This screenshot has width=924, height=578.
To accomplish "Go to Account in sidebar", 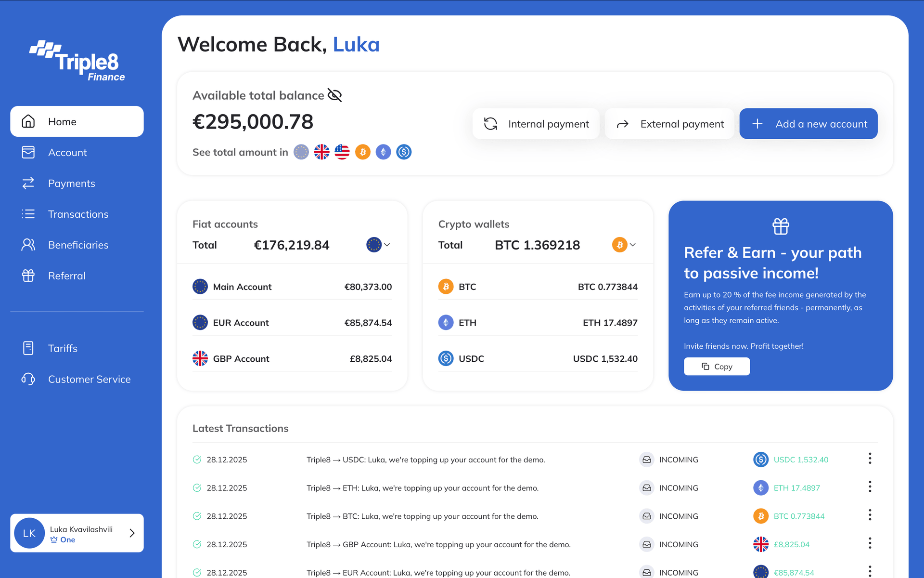I will [77, 152].
